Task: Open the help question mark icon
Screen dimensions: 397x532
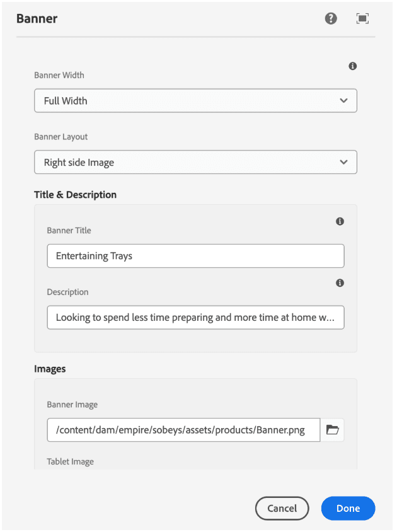Action: 331,19
